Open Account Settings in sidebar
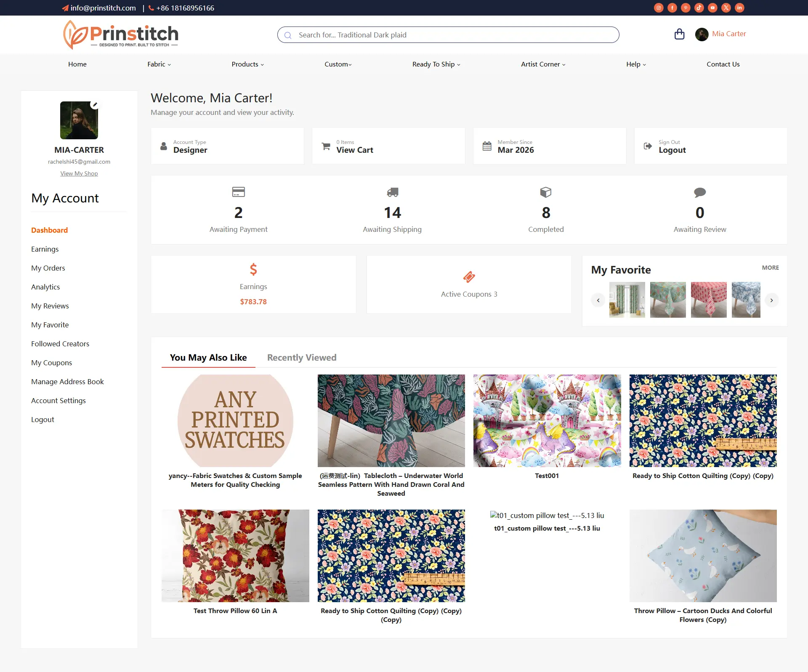Image resolution: width=808 pixels, height=672 pixels. coord(58,401)
